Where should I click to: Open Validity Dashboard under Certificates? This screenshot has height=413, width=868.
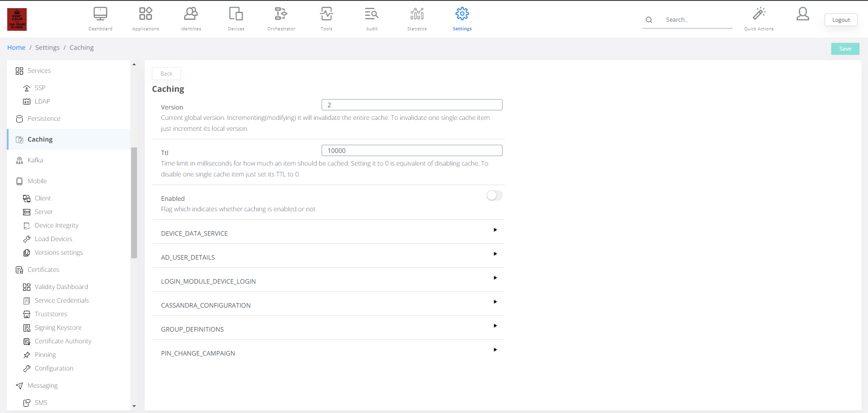[x=61, y=287]
